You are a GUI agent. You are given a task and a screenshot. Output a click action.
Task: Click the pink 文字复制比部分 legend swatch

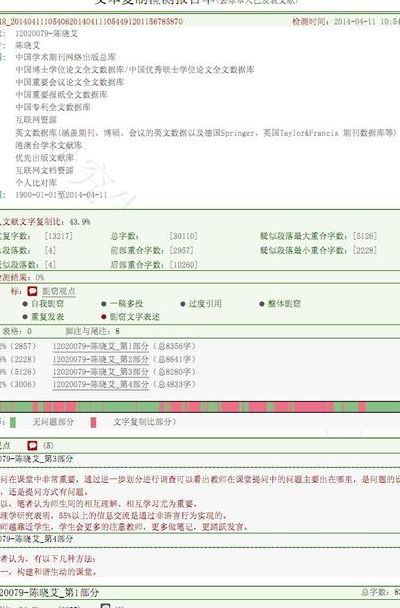(x=93, y=422)
